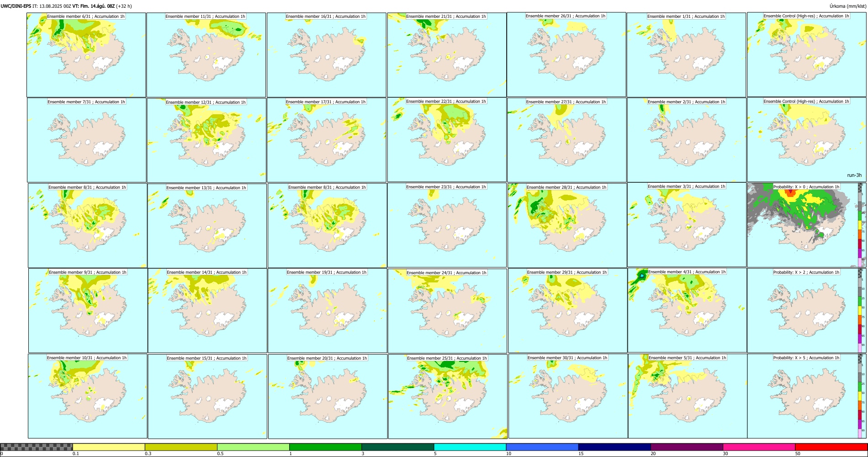Select the Ensemble member 13/31 map panel
The width and height of the screenshot is (868, 457).
(207, 226)
